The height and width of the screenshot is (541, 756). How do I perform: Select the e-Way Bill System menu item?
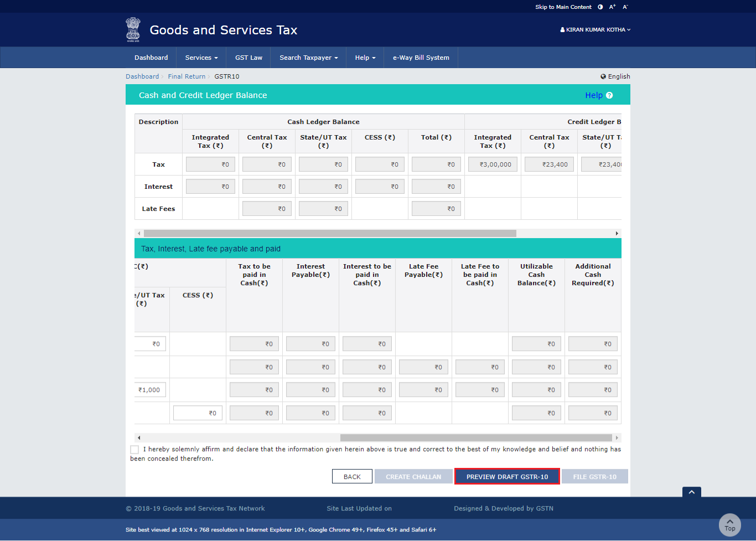tap(421, 57)
